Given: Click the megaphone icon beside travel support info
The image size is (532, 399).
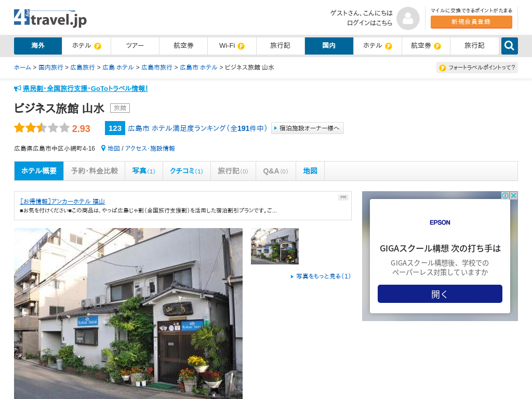Looking at the screenshot, I should pos(18,88).
